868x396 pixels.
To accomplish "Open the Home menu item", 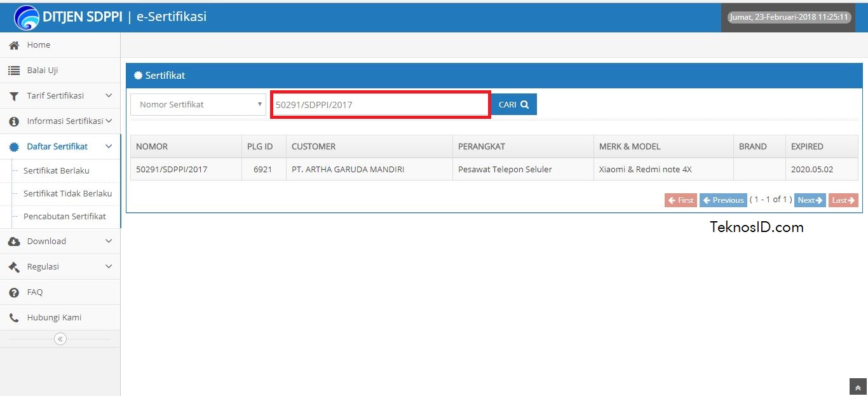I will coord(60,45).
